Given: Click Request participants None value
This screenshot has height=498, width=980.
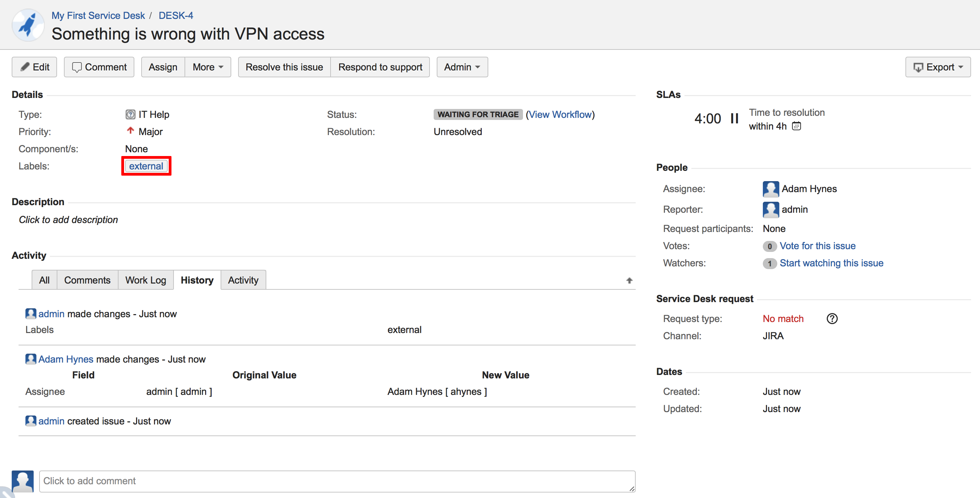Looking at the screenshot, I should tap(774, 229).
